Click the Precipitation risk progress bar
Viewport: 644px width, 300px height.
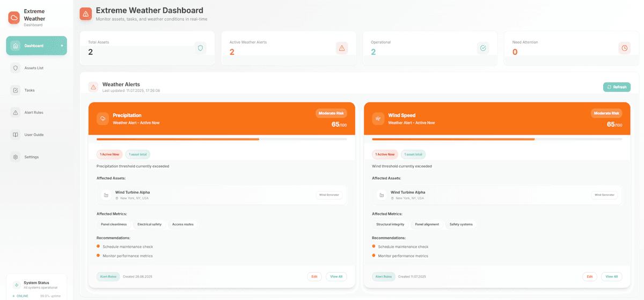pos(222,139)
